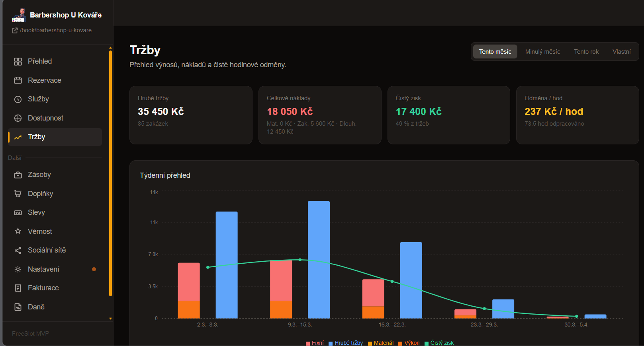Open the Přehled dashboard icon
This screenshot has width=644, height=346.
click(18, 62)
